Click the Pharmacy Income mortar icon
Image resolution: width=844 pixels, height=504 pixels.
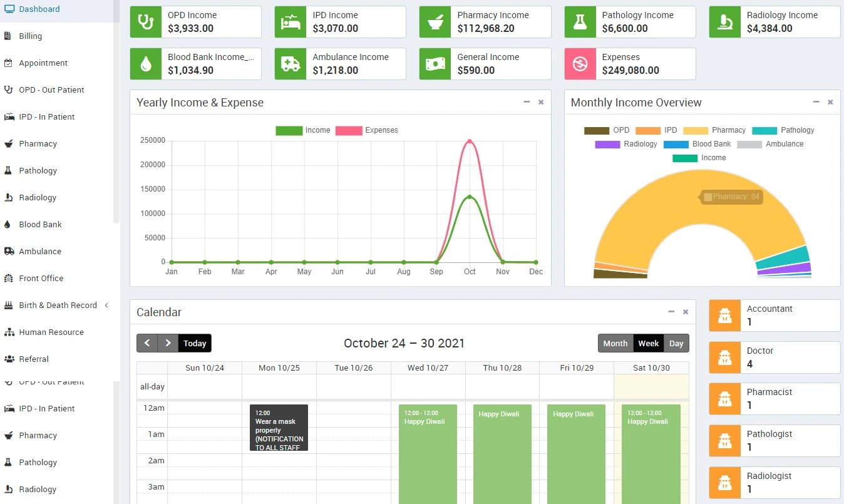[x=435, y=22]
